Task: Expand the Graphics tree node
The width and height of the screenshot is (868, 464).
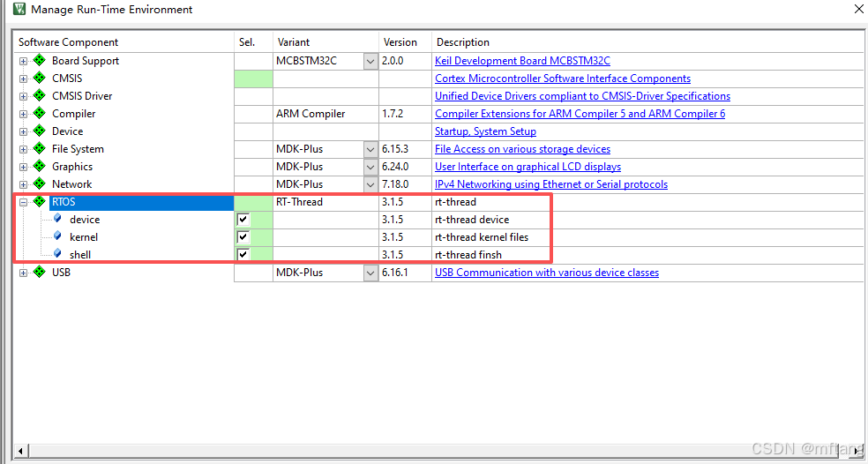Action: (23, 167)
